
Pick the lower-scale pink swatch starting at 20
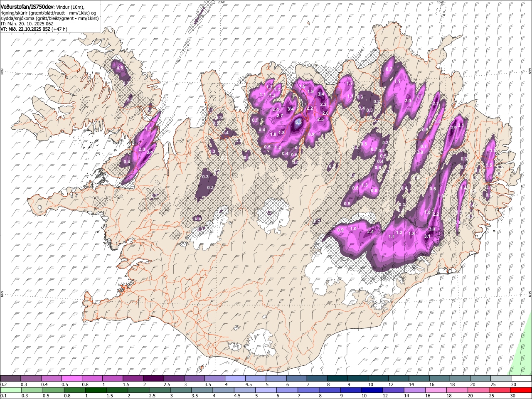pyautogui.click(x=478, y=390)
